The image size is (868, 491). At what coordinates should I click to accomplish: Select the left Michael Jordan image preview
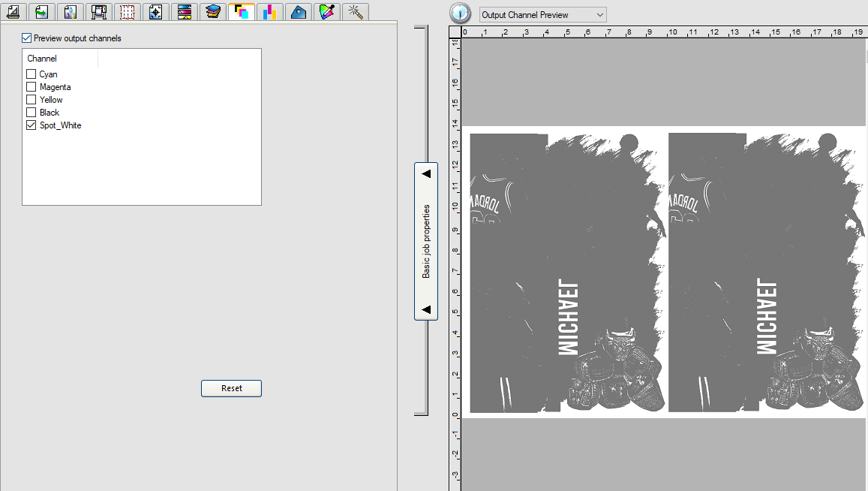click(x=568, y=273)
